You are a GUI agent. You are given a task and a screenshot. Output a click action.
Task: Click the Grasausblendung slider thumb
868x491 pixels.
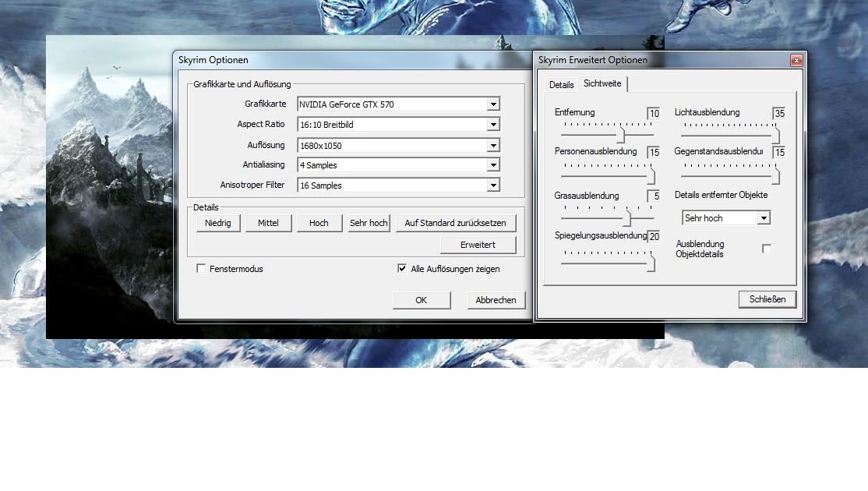click(626, 218)
